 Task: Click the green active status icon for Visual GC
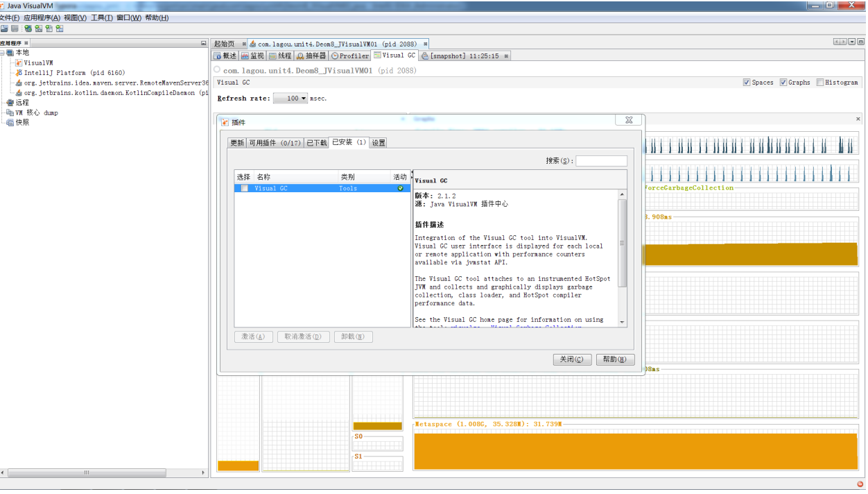click(400, 188)
